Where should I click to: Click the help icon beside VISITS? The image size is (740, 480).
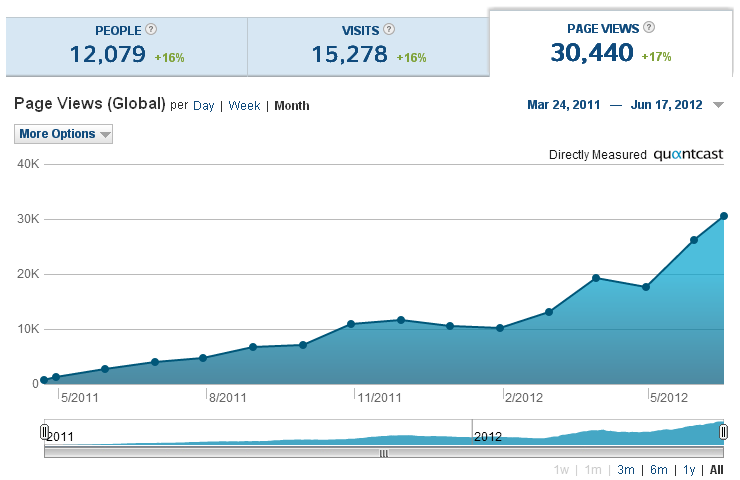389,30
